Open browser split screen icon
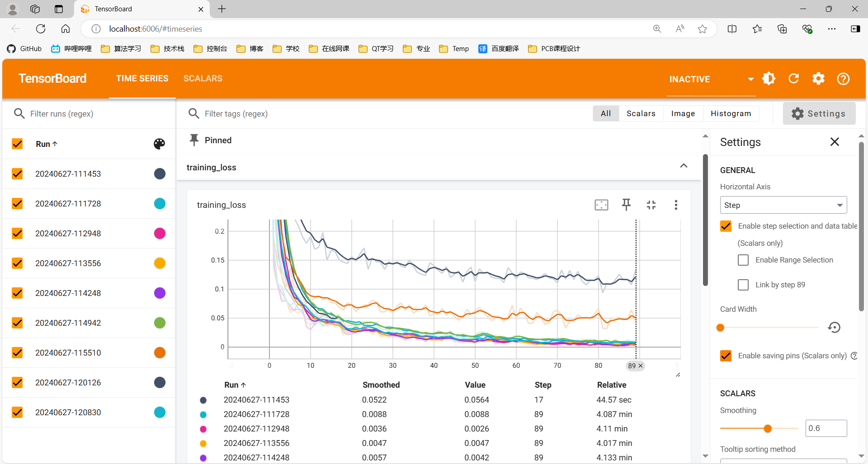The image size is (868, 464). [x=732, y=29]
